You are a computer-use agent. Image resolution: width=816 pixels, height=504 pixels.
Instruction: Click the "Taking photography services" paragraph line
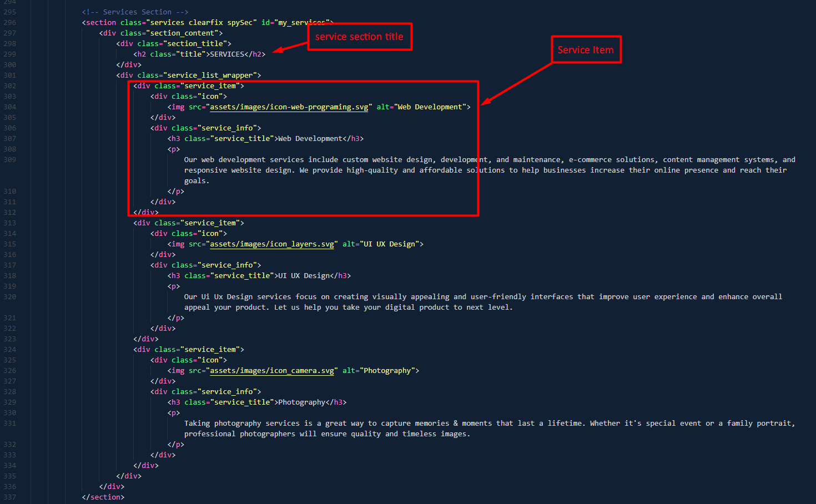pyautogui.click(x=490, y=423)
